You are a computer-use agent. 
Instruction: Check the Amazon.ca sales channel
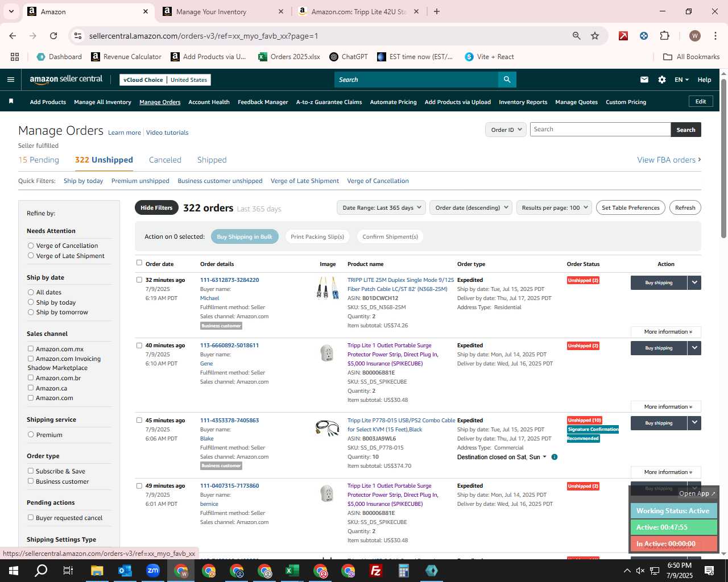coord(31,388)
